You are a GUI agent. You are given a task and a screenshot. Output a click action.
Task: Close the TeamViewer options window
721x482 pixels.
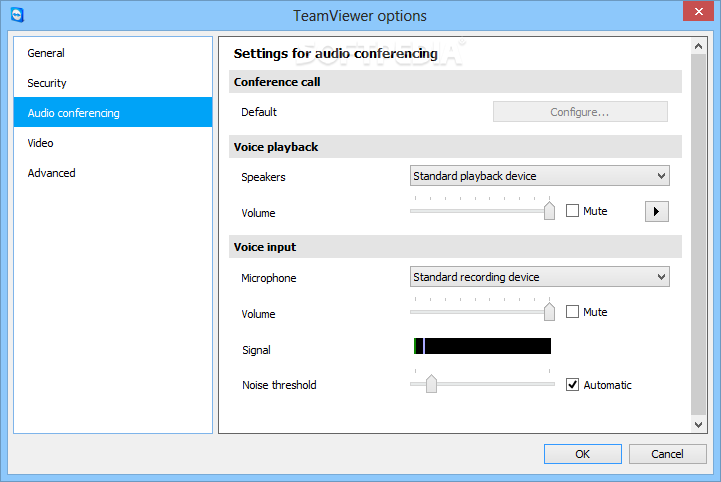click(698, 11)
